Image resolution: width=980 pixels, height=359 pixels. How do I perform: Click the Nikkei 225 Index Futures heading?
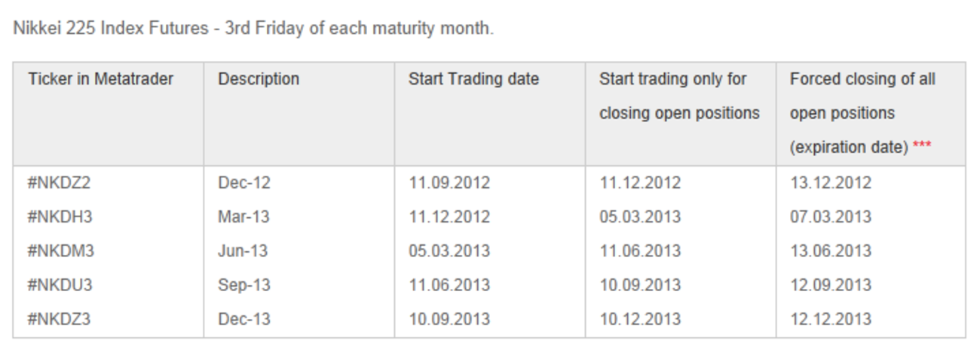253,29
